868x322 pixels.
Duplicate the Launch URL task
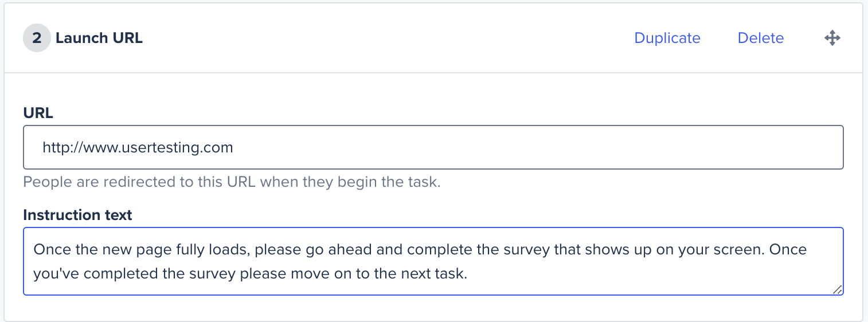coord(667,38)
